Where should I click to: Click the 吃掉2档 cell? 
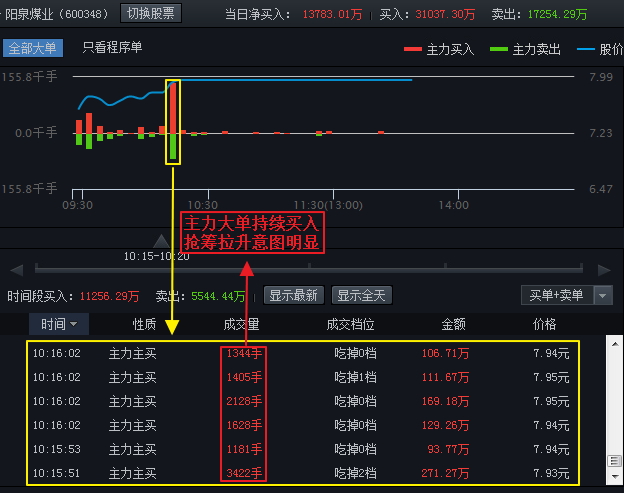point(355,473)
